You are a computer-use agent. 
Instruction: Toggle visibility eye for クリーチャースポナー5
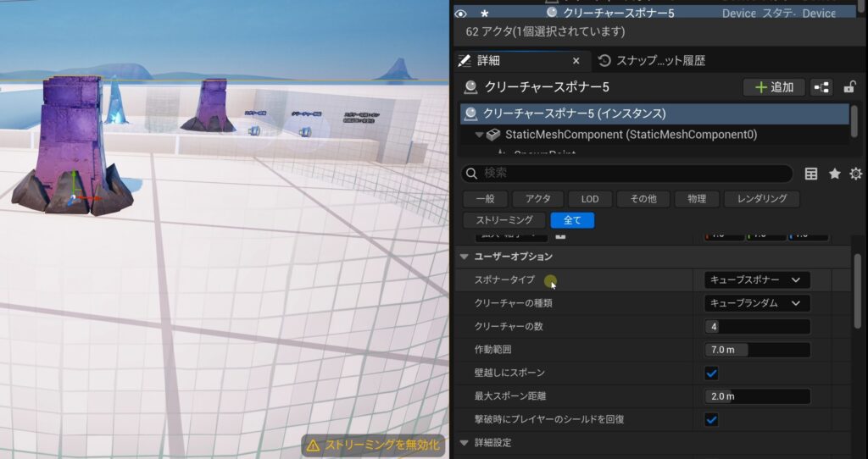coord(461,13)
